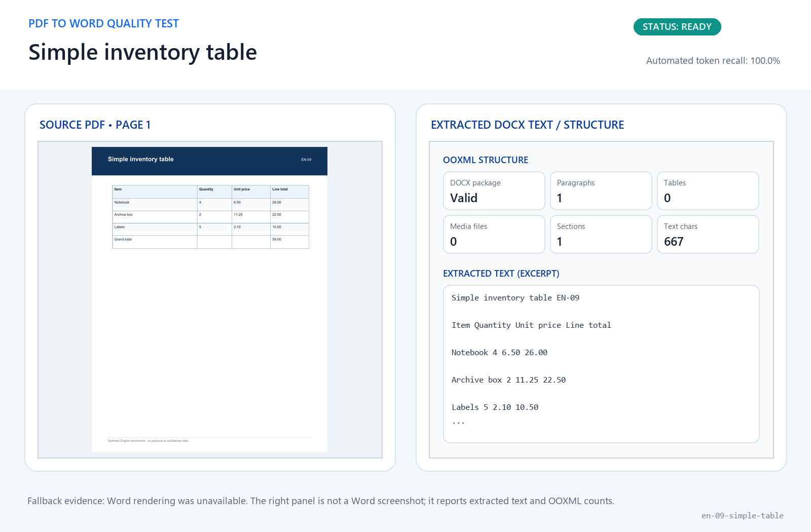Click the line 'Simple inventory table EN-09'
The width and height of the screenshot is (811, 532).
click(515, 298)
